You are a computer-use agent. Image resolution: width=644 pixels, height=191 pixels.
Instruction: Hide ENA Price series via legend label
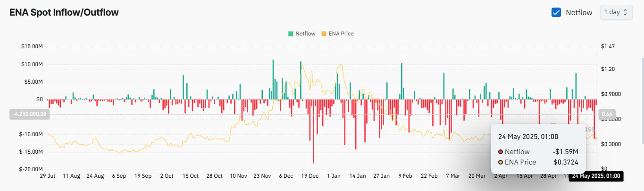click(x=341, y=34)
